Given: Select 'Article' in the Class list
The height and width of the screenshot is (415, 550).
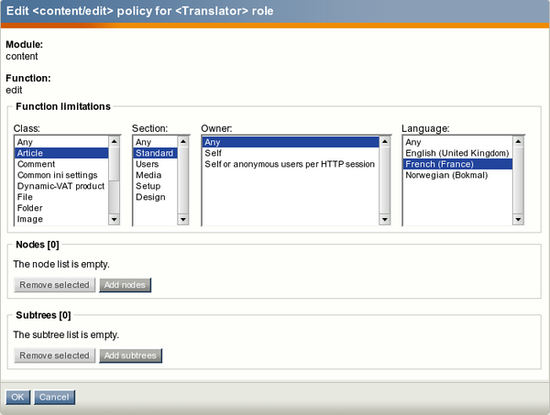Looking at the screenshot, I should pyautogui.click(x=61, y=153).
